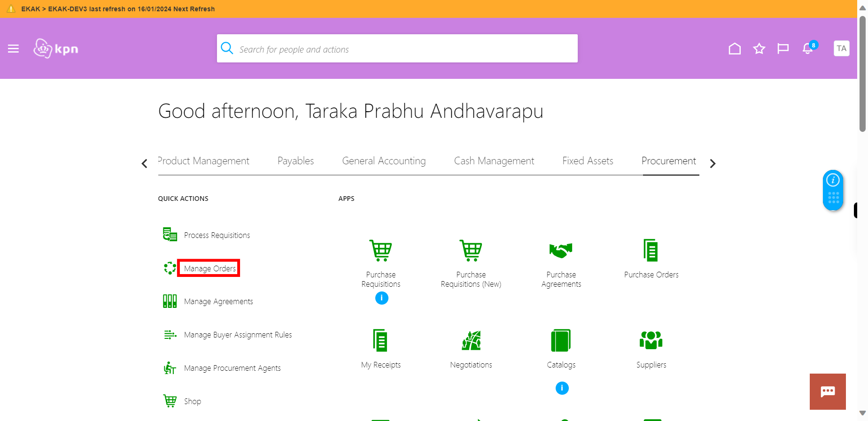Screen dimensions: 868x421
Task: Switch to Payables tab
Action: coord(295,161)
